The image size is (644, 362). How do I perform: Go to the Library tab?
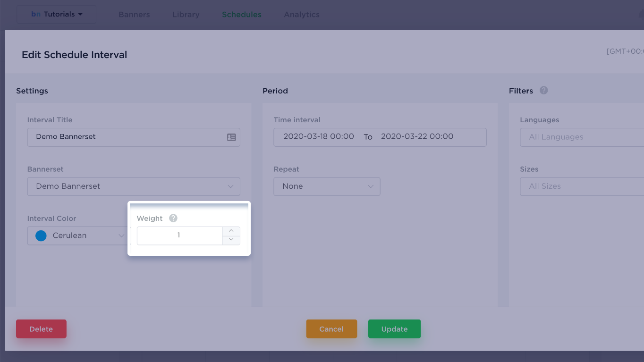pyautogui.click(x=186, y=15)
